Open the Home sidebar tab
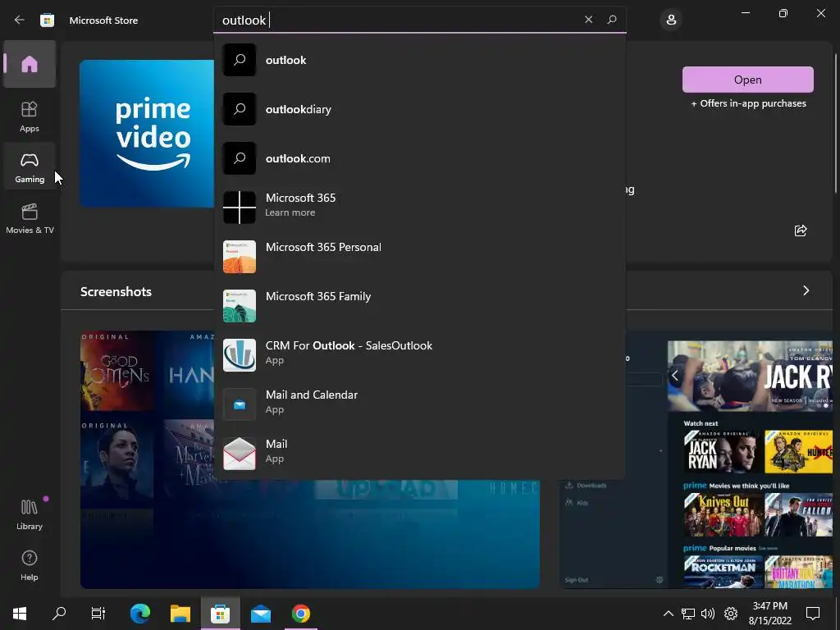The width and height of the screenshot is (840, 630). 30,64
